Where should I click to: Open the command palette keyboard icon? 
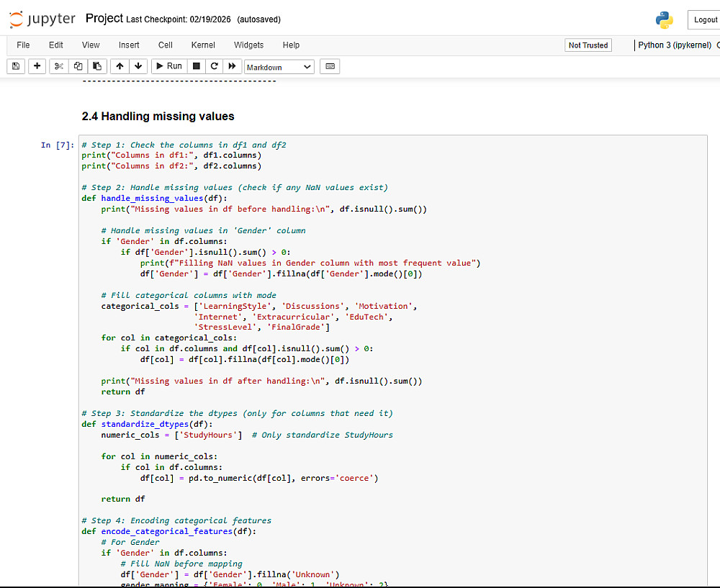(x=330, y=66)
